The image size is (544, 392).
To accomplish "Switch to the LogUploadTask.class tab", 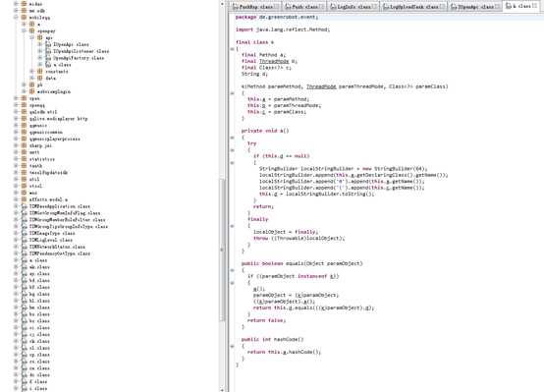I will 413,7.
